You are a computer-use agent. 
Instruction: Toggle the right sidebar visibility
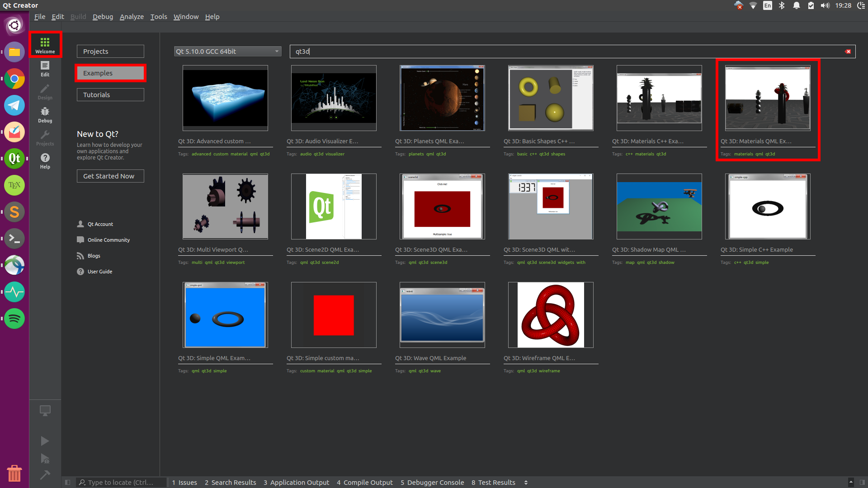[x=862, y=482]
